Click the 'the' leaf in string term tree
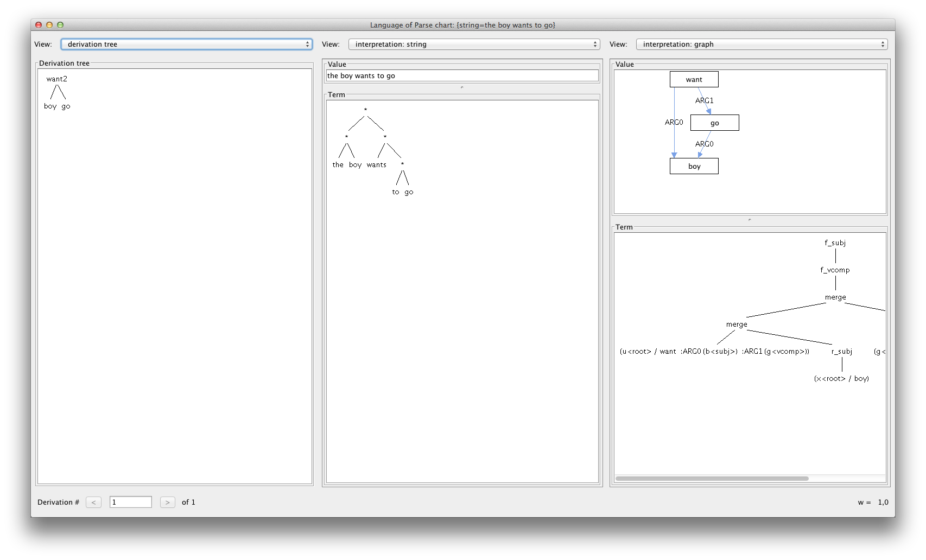Viewport: 926px width, 560px height. pyautogui.click(x=338, y=164)
